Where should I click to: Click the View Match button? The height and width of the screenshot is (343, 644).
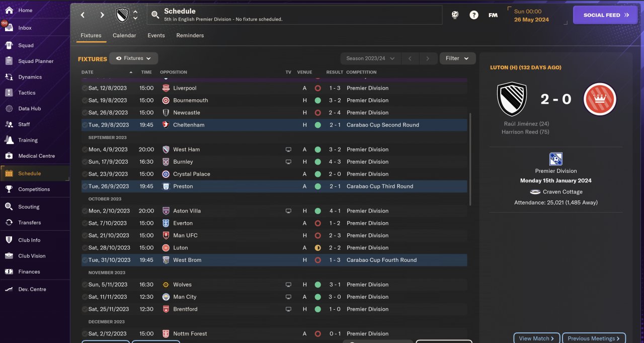click(x=536, y=338)
